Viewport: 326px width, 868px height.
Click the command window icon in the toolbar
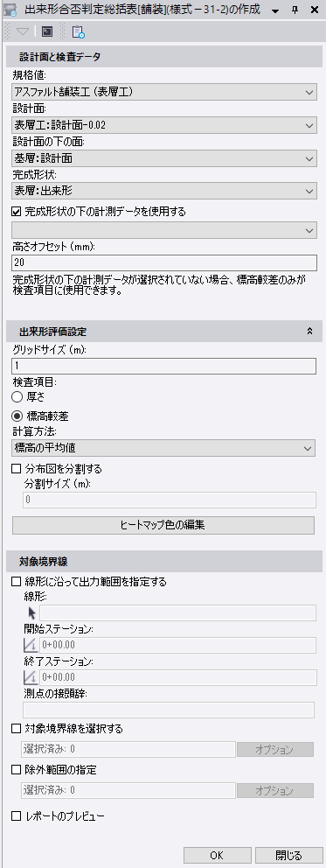(47, 32)
